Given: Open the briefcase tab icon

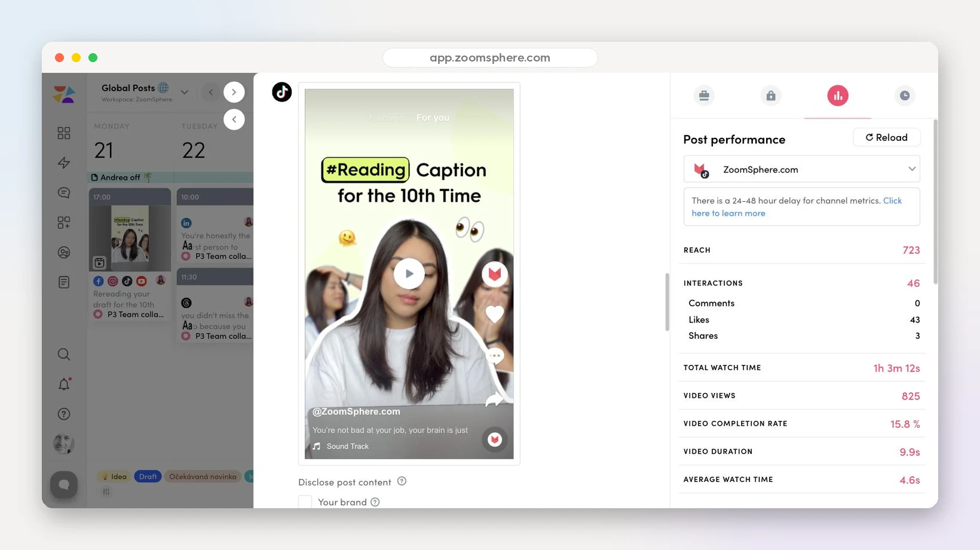Looking at the screenshot, I should pos(704,96).
